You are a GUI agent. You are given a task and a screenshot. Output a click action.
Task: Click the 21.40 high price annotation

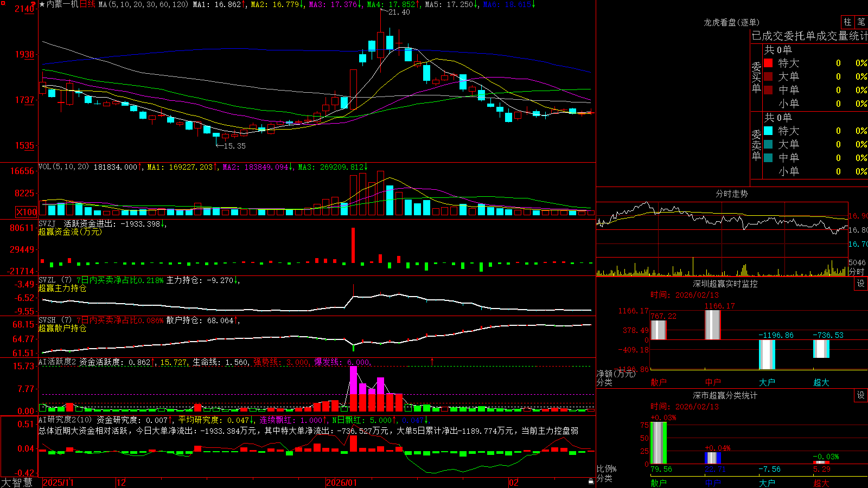pyautogui.click(x=399, y=12)
